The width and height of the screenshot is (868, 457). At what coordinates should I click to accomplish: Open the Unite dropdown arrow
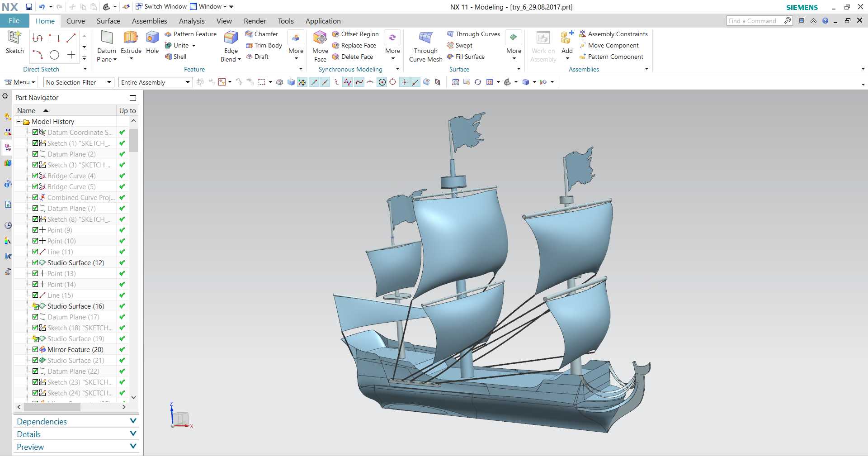193,46
